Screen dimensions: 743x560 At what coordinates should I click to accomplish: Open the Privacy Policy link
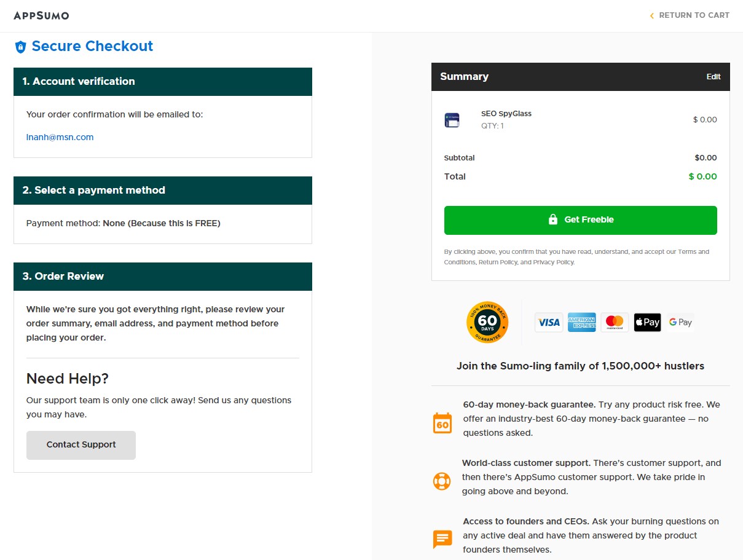tap(553, 262)
